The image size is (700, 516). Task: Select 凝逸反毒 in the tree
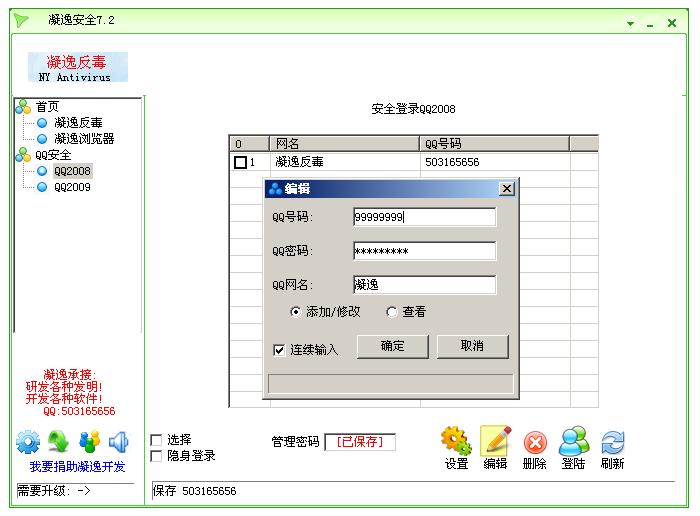[78, 122]
